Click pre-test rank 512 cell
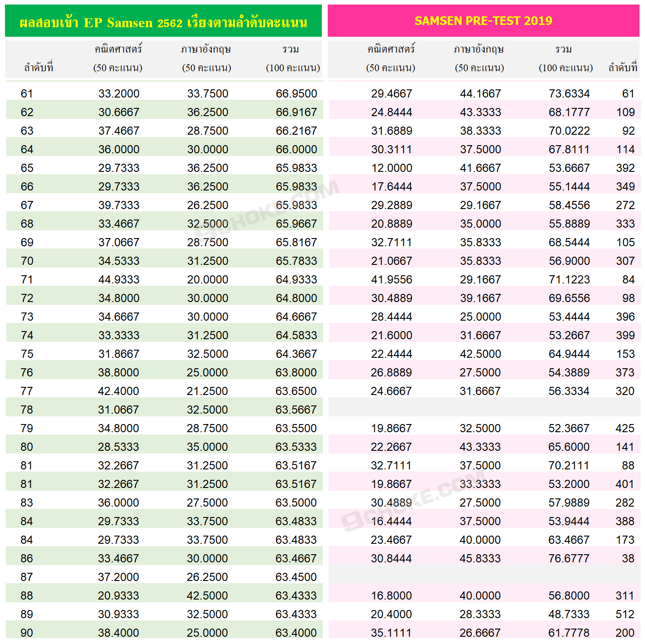Image resolution: width=645 pixels, height=644 pixels. click(x=625, y=614)
